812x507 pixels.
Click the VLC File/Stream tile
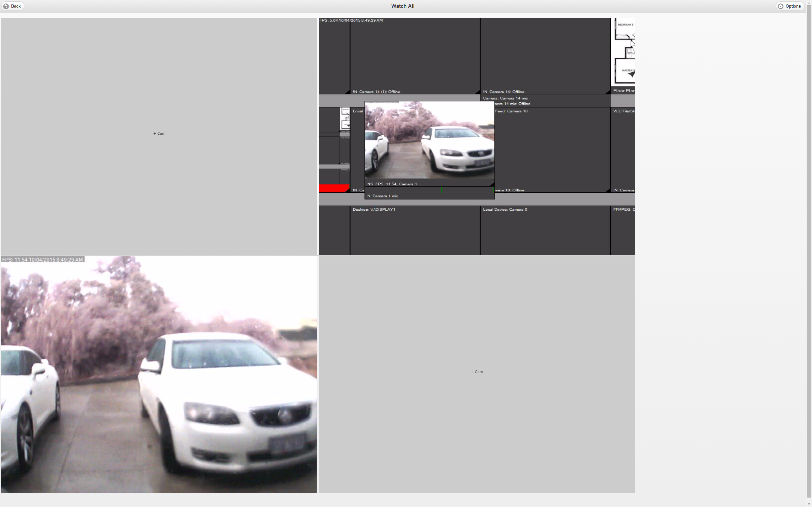point(623,149)
